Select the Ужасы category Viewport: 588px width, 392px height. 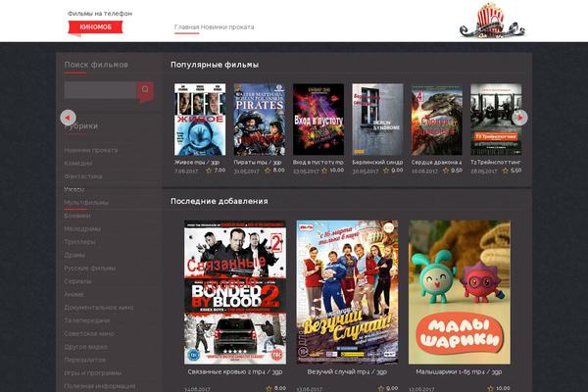click(x=73, y=189)
